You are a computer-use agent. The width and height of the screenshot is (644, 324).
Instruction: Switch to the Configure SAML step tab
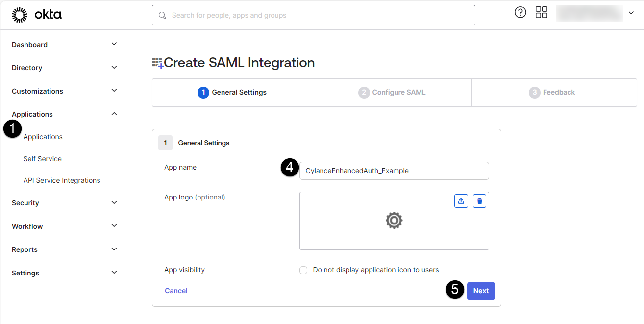[392, 92]
